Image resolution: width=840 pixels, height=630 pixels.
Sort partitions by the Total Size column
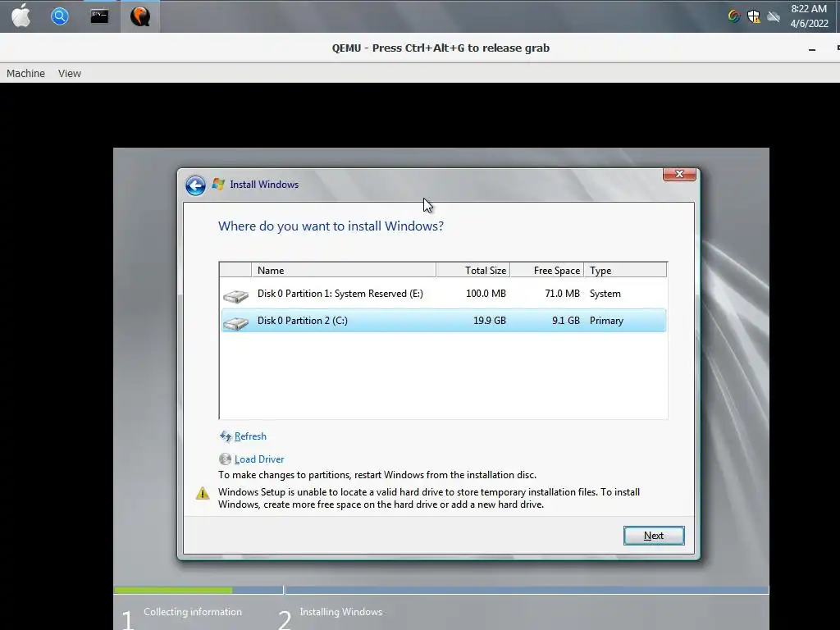pyautogui.click(x=472, y=270)
